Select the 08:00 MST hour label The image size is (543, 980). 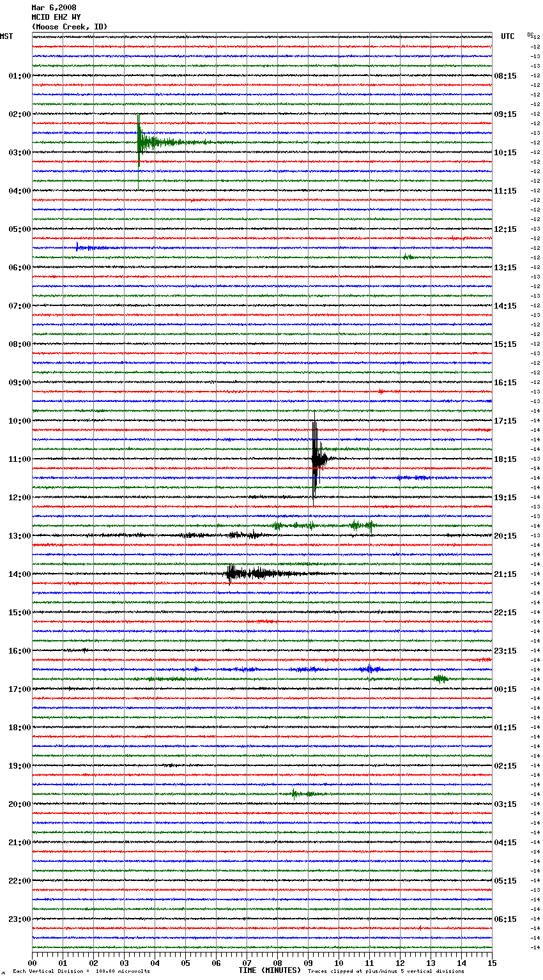(20, 344)
